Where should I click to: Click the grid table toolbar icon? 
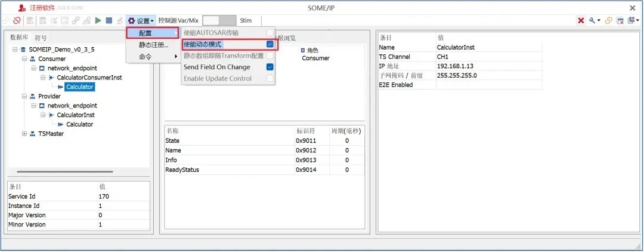pos(64,20)
